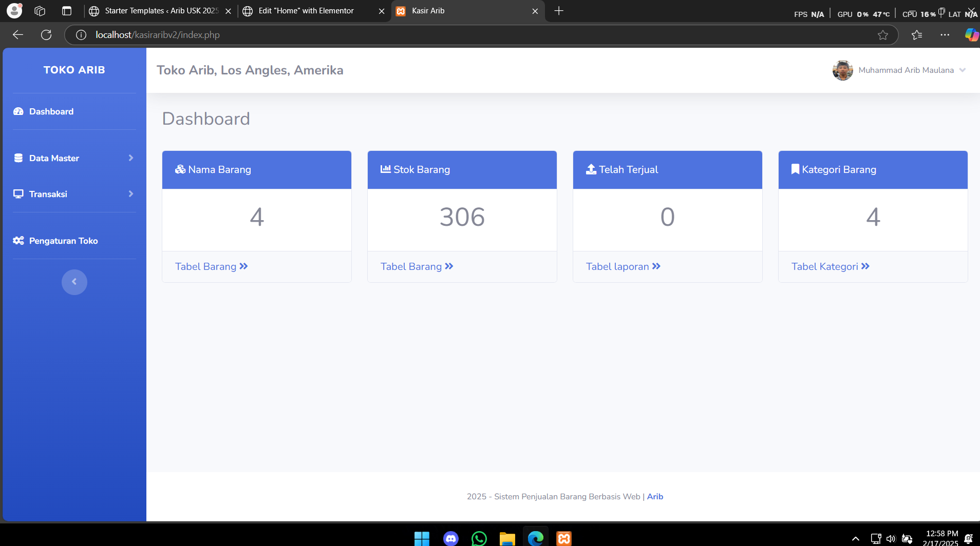Viewport: 980px width, 546px height.
Task: Click the Transaksi monitor icon
Action: [x=18, y=194]
